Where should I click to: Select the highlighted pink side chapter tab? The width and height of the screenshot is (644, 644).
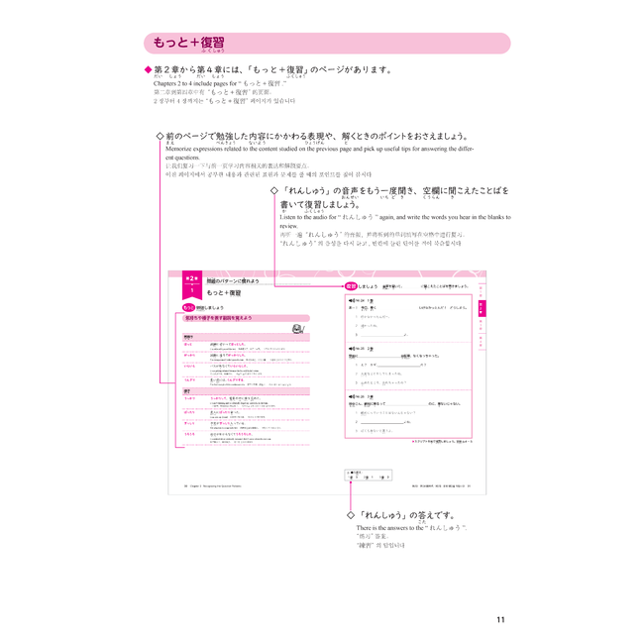point(483,307)
